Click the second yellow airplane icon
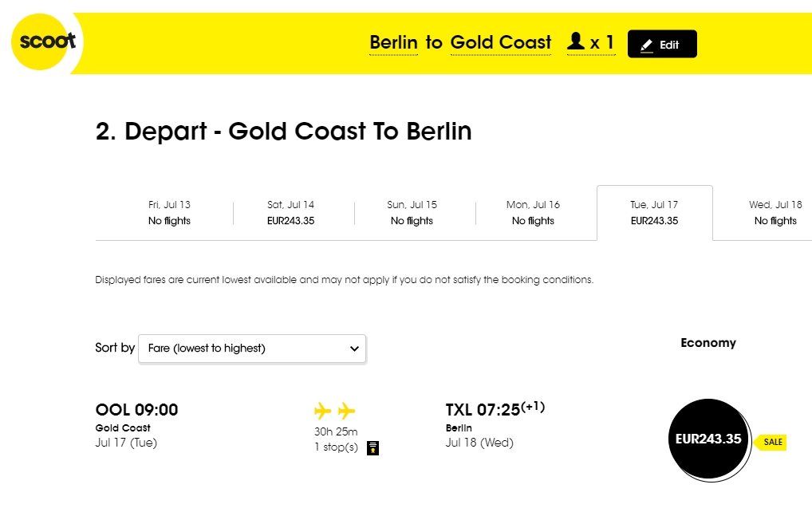The width and height of the screenshot is (812, 516). click(x=346, y=411)
